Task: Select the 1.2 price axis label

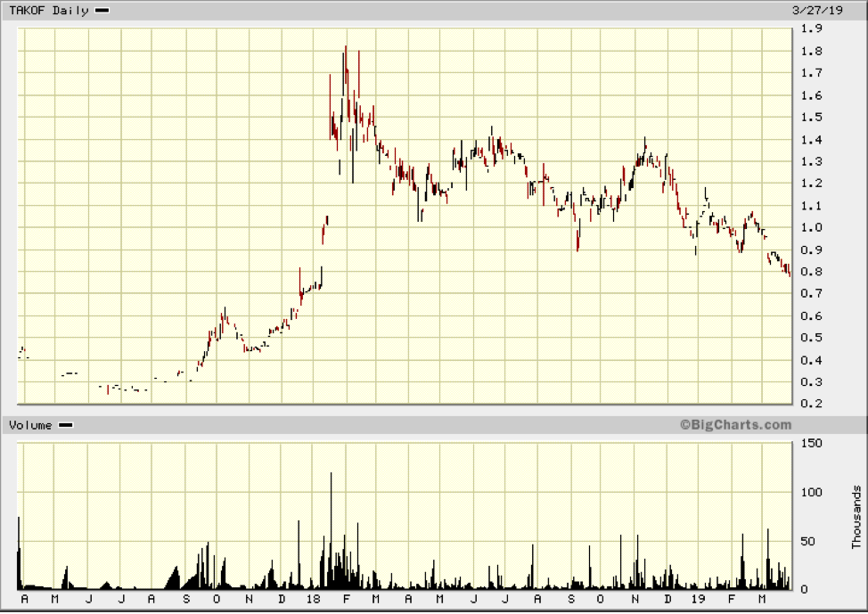Action: [812, 184]
